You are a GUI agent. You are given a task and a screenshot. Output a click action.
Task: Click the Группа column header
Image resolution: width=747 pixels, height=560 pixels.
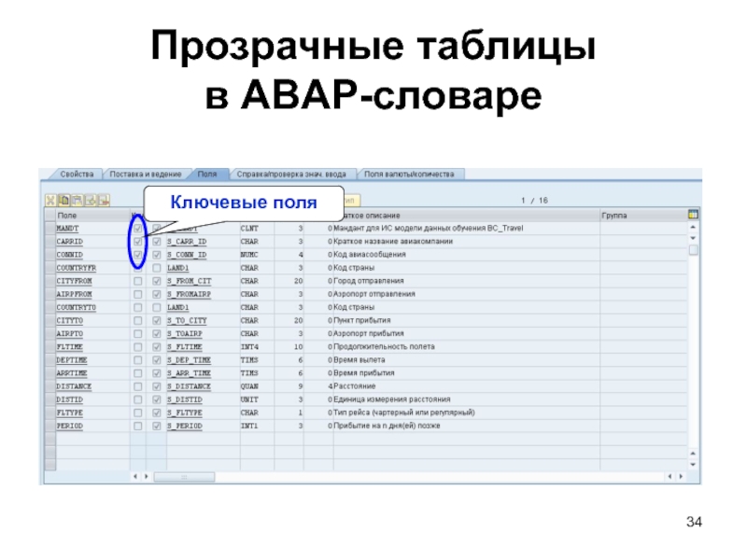point(614,214)
